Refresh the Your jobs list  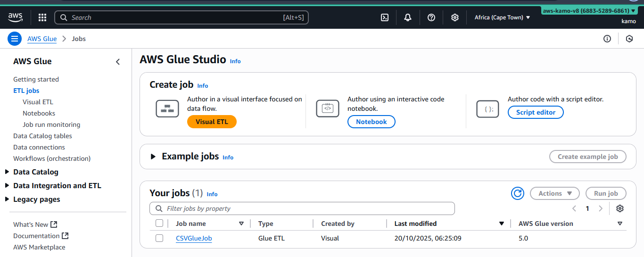(517, 193)
